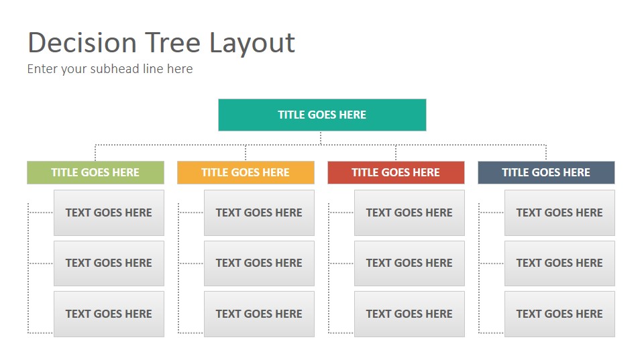Image resolution: width=644 pixels, height=362 pixels.
Task: Select the teal top-level title box
Action: pyautogui.click(x=322, y=115)
